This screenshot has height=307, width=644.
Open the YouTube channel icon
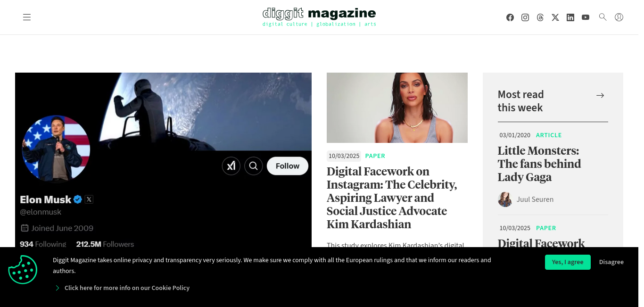pos(586,17)
